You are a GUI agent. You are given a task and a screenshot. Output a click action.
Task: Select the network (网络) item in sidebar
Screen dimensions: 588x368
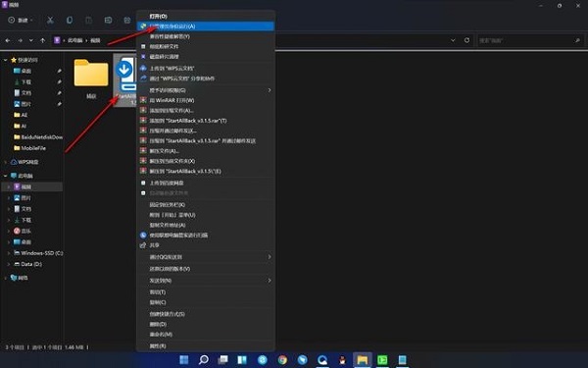20,278
